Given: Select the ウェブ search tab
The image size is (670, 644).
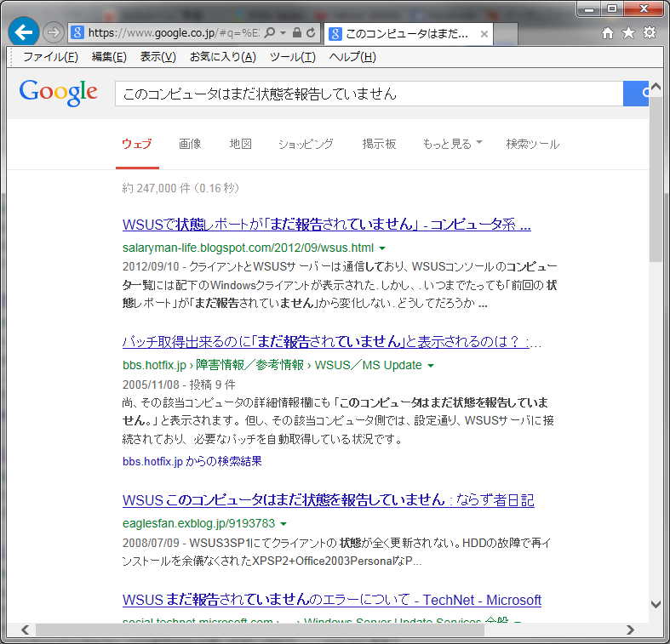Looking at the screenshot, I should tap(137, 144).
